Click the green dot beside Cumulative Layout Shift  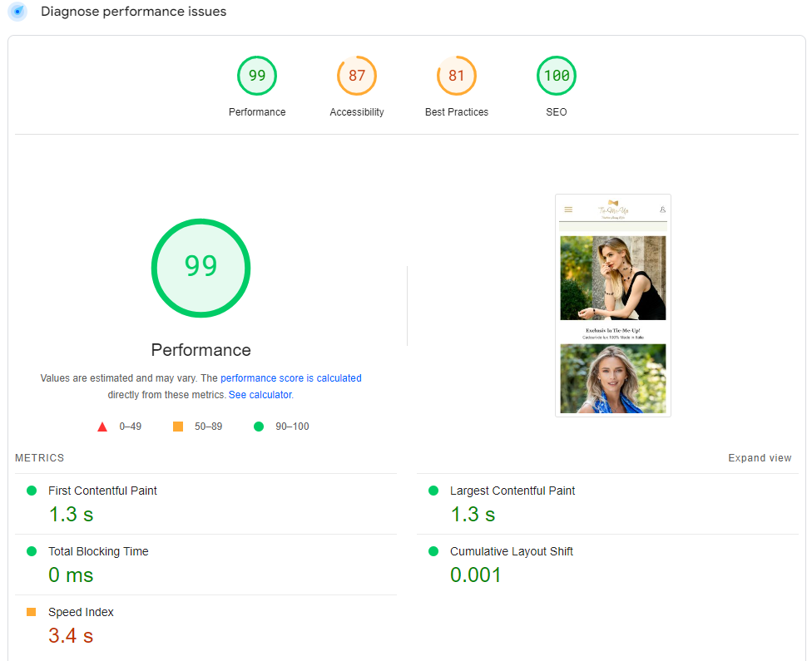pyautogui.click(x=433, y=551)
